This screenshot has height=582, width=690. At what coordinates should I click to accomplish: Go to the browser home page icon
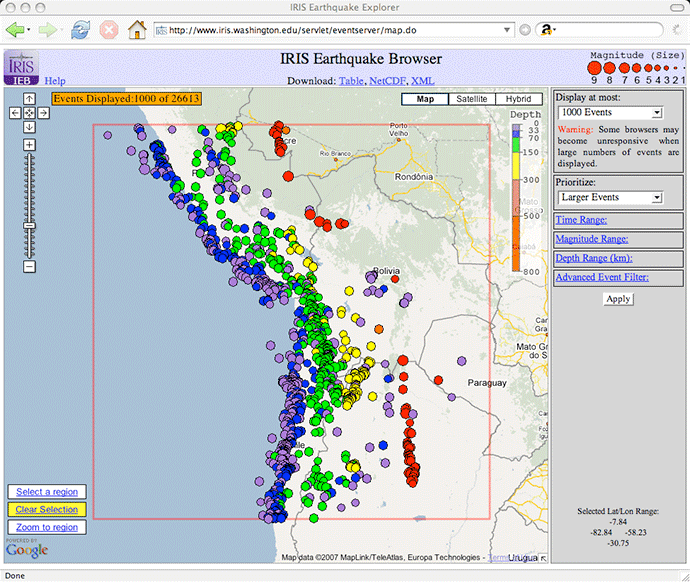(x=137, y=30)
